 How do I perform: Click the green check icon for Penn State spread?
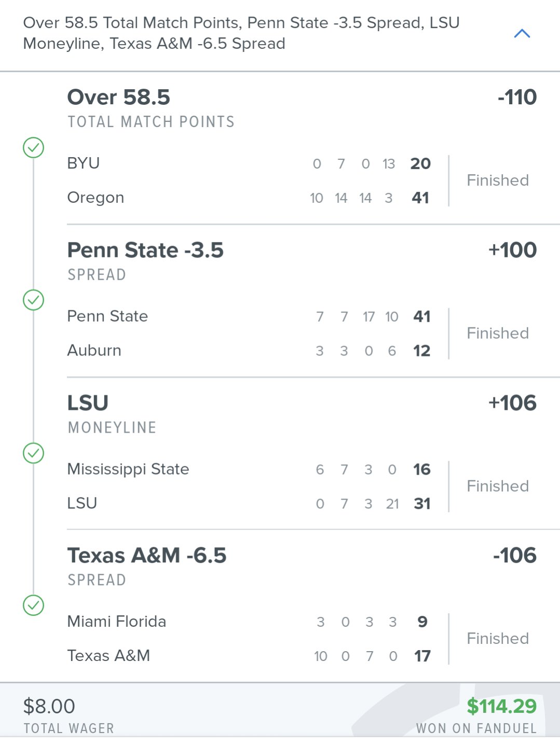34,300
